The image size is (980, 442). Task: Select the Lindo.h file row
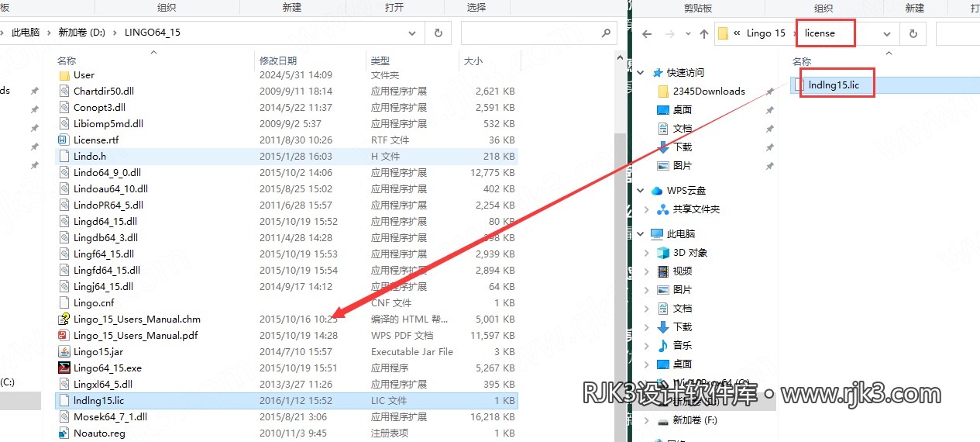pos(287,157)
